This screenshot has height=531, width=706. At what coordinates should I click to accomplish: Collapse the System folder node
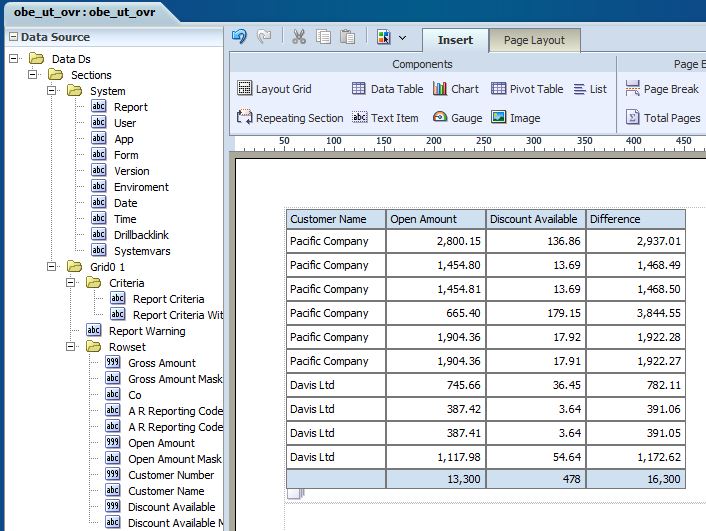pos(51,91)
